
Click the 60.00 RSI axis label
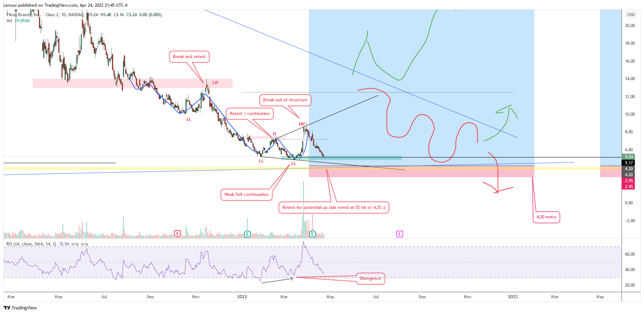pyautogui.click(x=630, y=254)
